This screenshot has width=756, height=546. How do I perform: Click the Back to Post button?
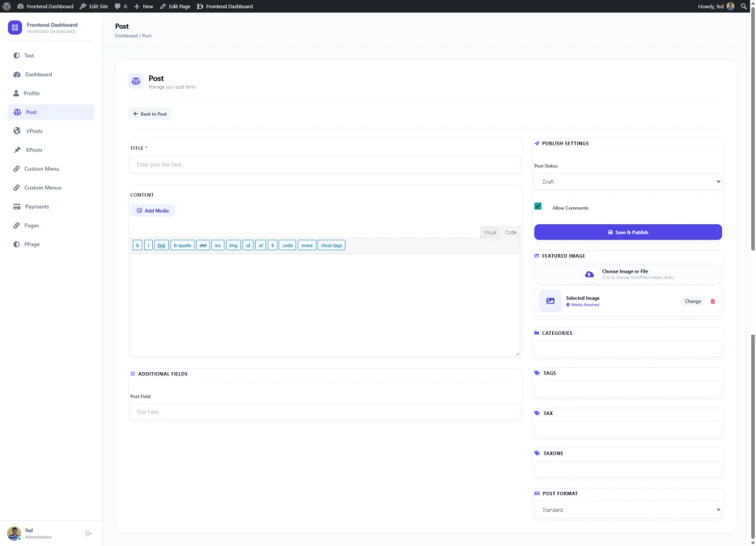pos(150,114)
